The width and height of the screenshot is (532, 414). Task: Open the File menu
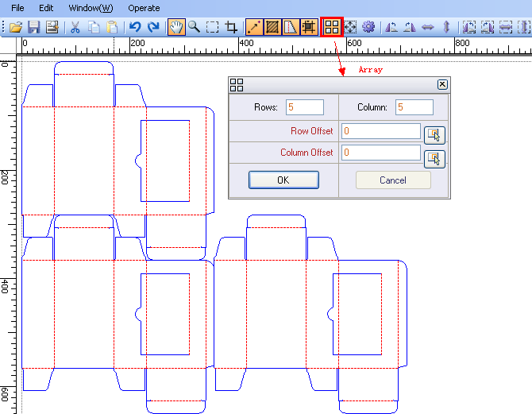pyautogui.click(x=17, y=8)
